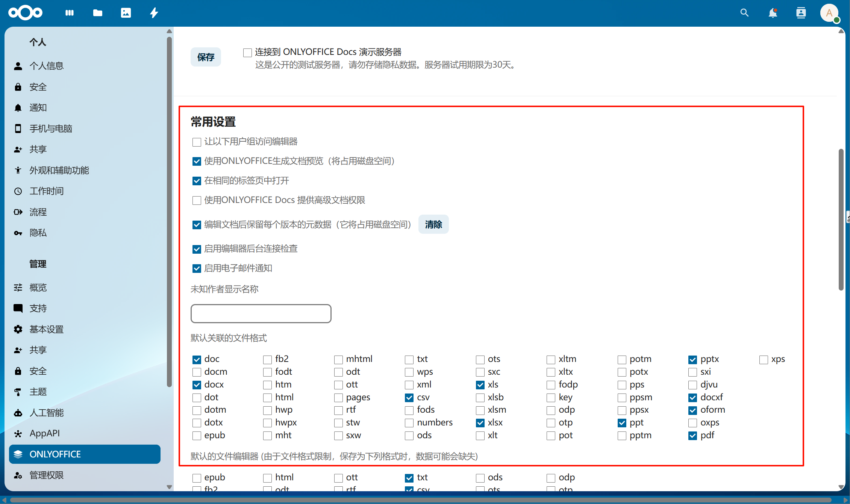Uncheck the doc default format checkbox
This screenshot has height=504, width=850.
point(197,360)
